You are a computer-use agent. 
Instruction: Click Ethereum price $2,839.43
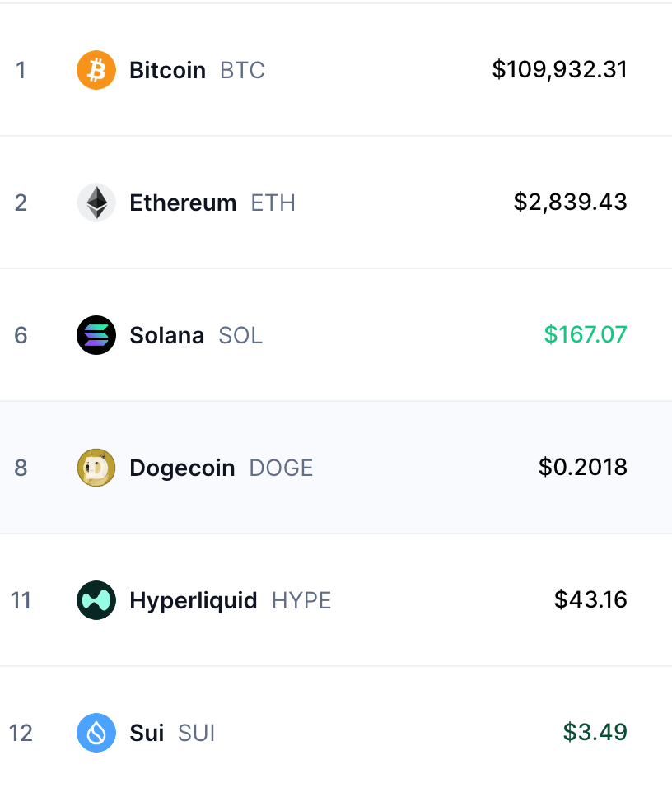pos(571,203)
